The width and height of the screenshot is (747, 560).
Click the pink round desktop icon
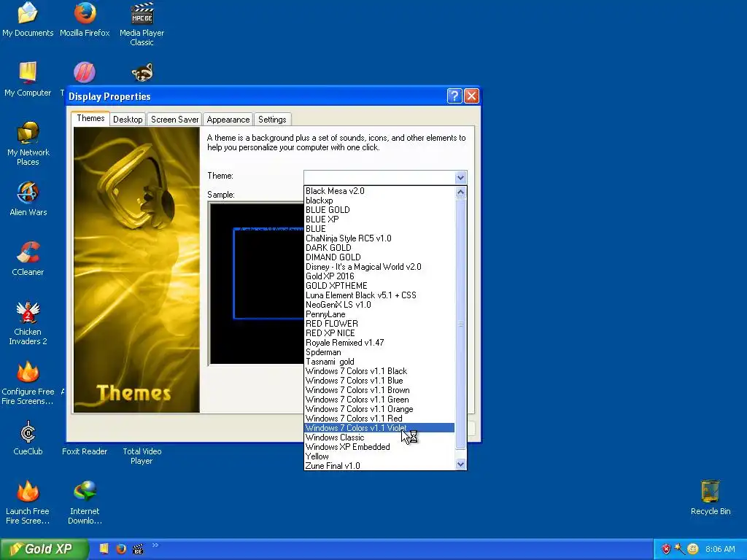click(x=85, y=72)
